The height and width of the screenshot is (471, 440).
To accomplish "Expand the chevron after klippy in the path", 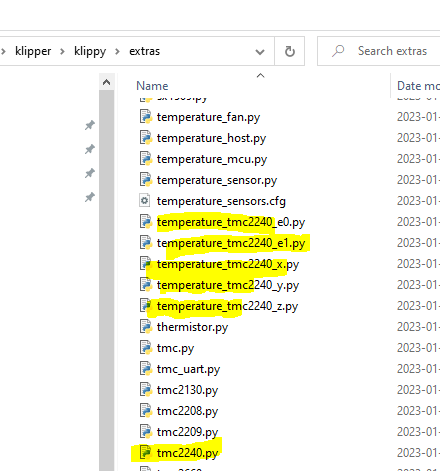I will click(117, 52).
